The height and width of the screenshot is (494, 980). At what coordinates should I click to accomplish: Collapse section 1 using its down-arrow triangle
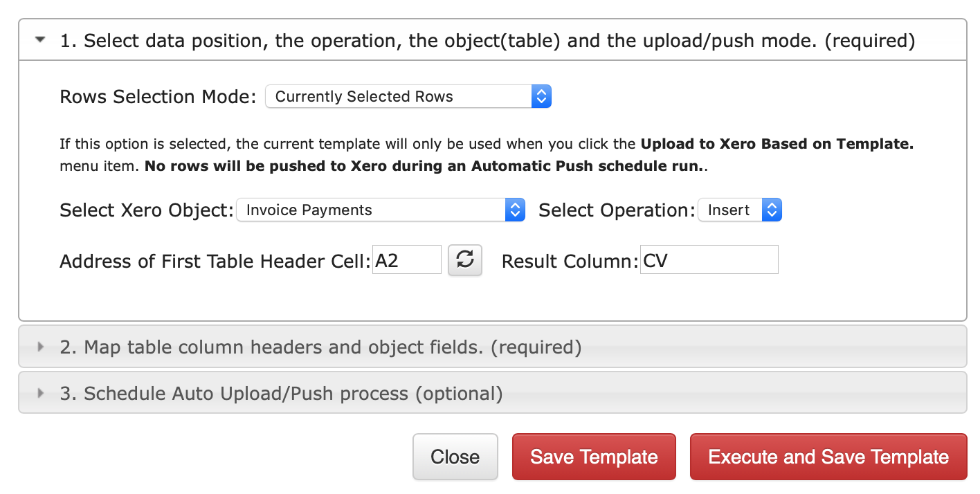tap(40, 41)
